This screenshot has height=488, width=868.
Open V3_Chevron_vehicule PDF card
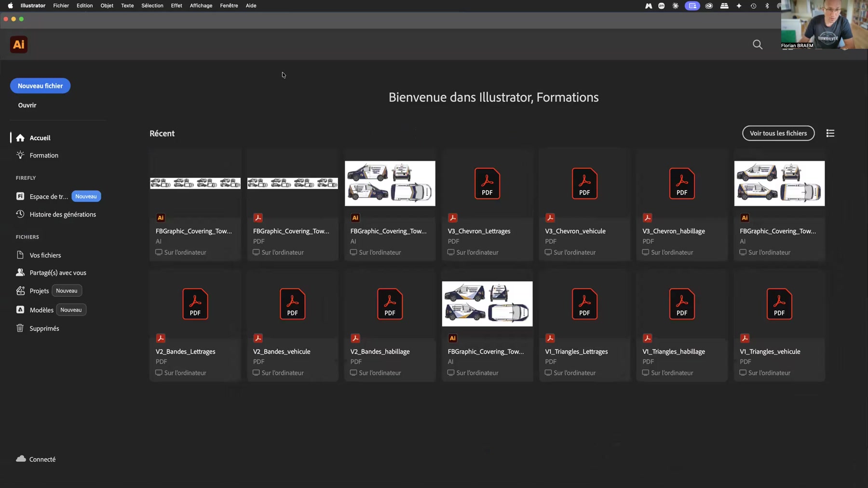coord(584,205)
